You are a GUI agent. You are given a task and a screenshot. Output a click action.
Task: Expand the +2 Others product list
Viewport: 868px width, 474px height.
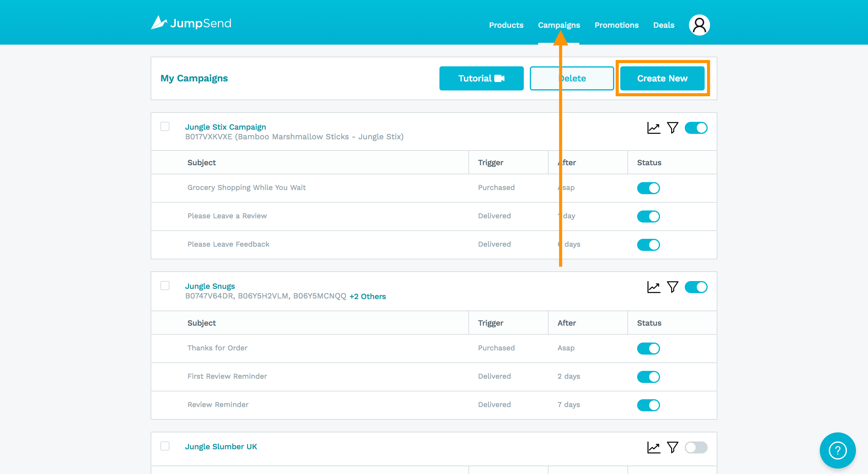point(368,296)
